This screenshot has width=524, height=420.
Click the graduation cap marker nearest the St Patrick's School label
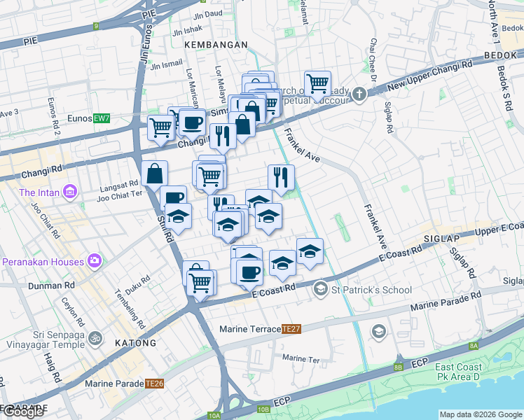pos(310,253)
